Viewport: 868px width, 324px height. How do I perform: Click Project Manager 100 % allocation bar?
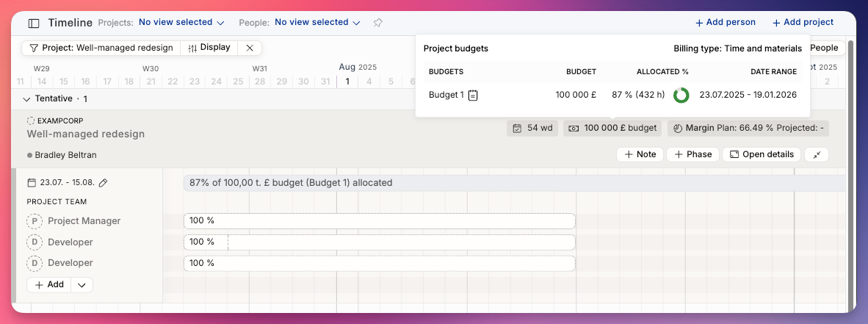[x=380, y=221]
